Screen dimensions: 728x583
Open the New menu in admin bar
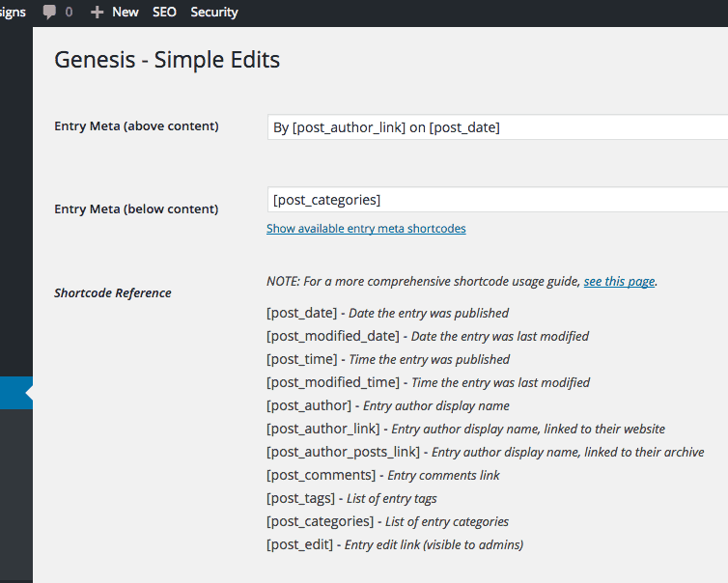125,13
